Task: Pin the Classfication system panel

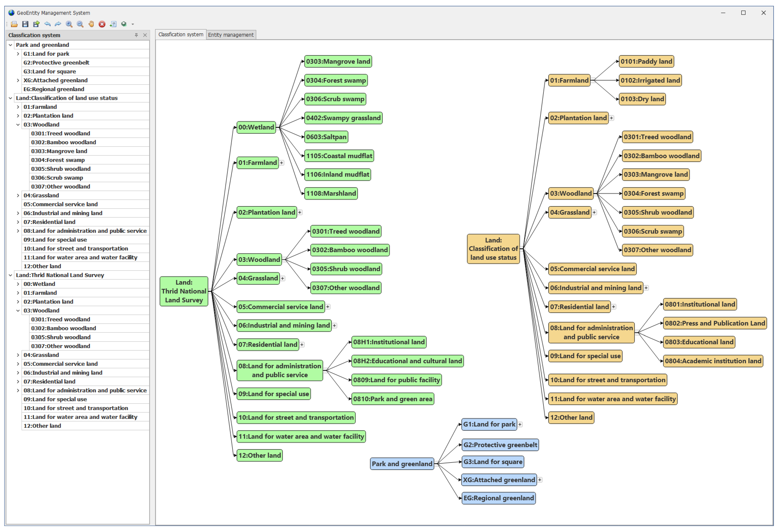Action: pos(136,35)
